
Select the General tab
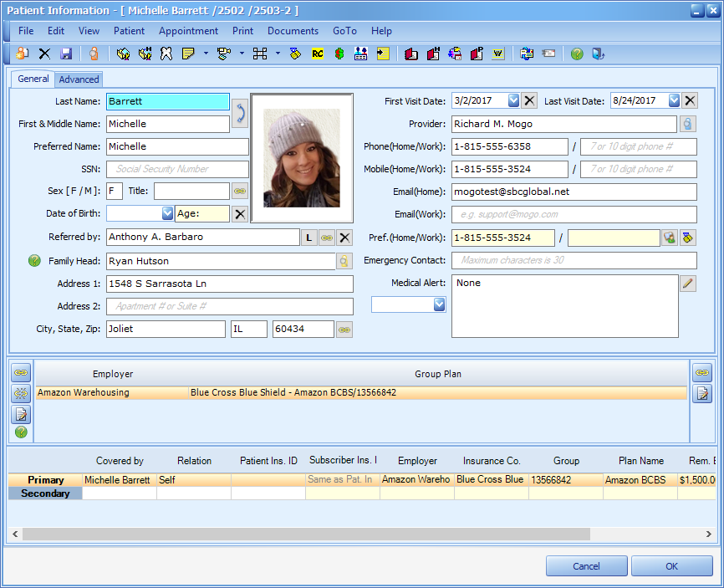tap(33, 79)
